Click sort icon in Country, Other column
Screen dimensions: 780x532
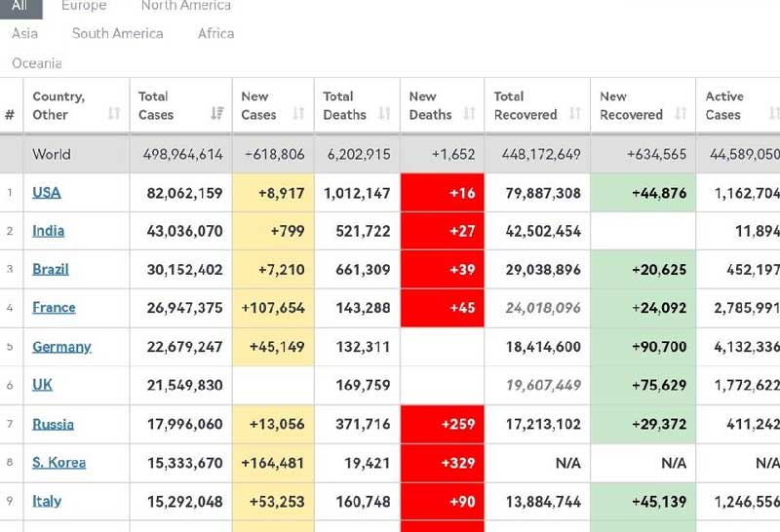113,114
